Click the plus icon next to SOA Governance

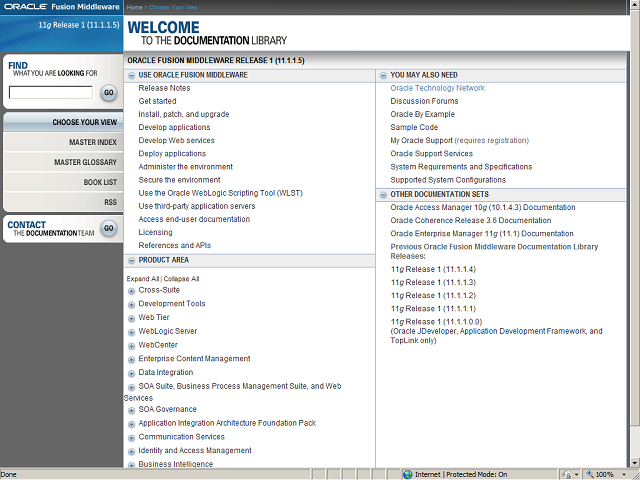point(132,410)
